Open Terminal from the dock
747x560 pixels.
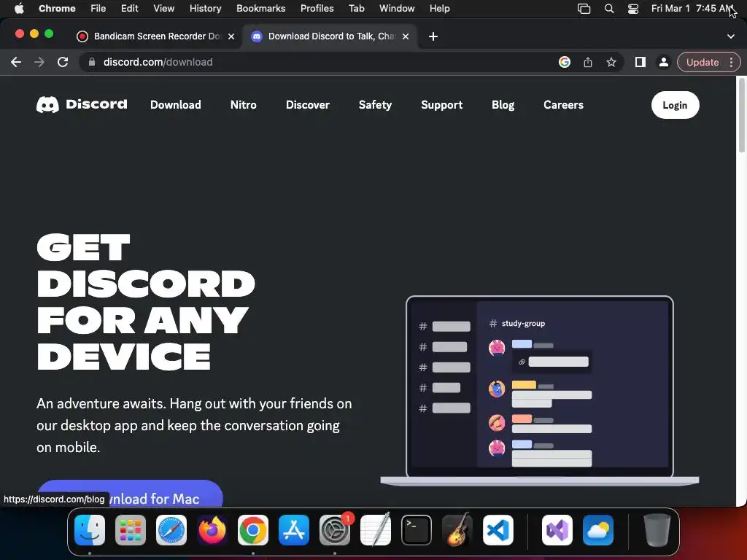click(417, 530)
